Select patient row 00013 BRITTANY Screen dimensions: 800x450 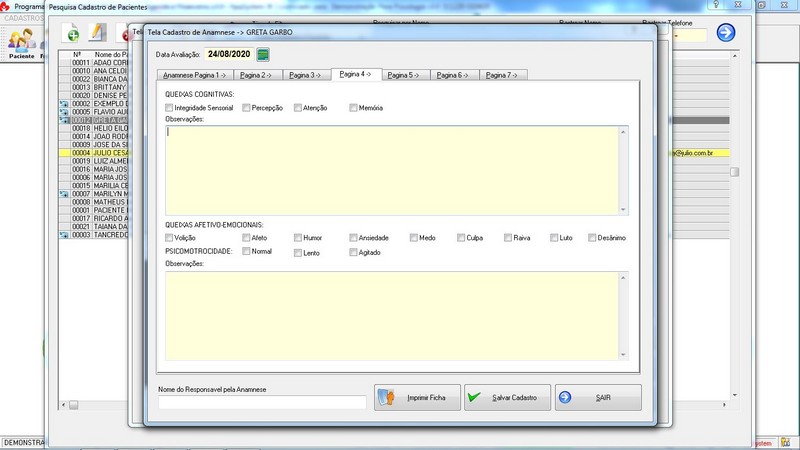pos(94,87)
